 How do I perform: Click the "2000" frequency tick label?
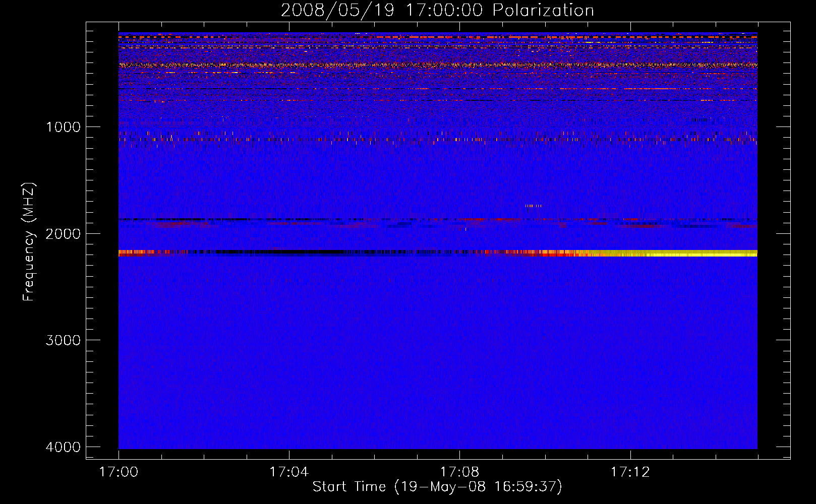coord(63,233)
